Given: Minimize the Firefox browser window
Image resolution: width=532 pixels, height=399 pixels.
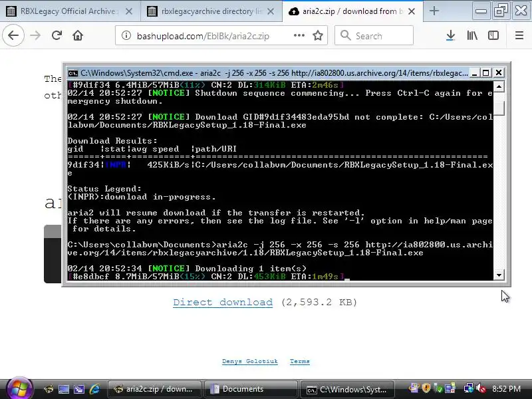Looking at the screenshot, I should tap(481, 11).
